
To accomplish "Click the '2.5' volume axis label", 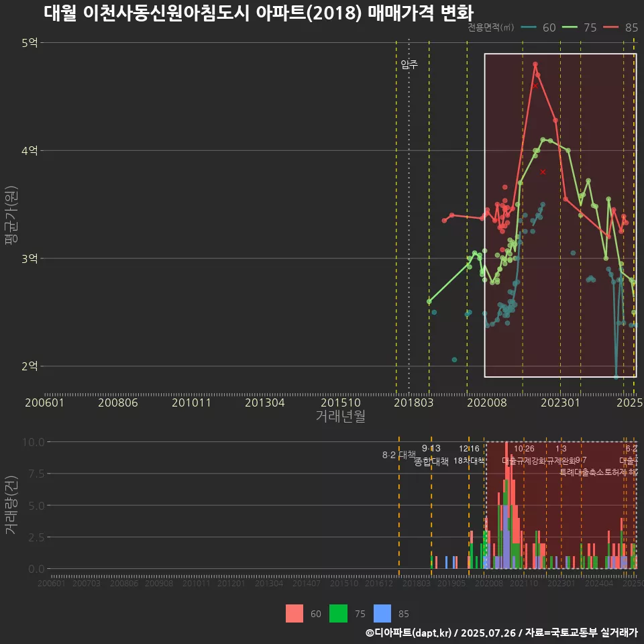I will tap(36, 537).
